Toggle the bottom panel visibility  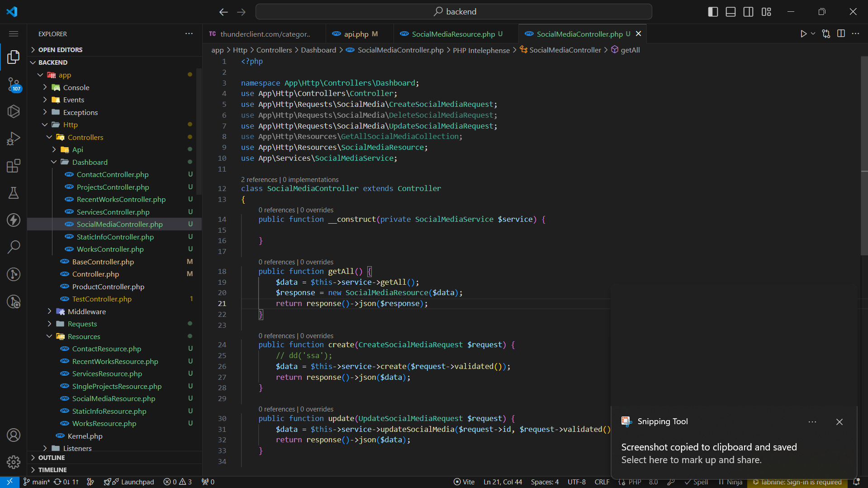coord(730,12)
